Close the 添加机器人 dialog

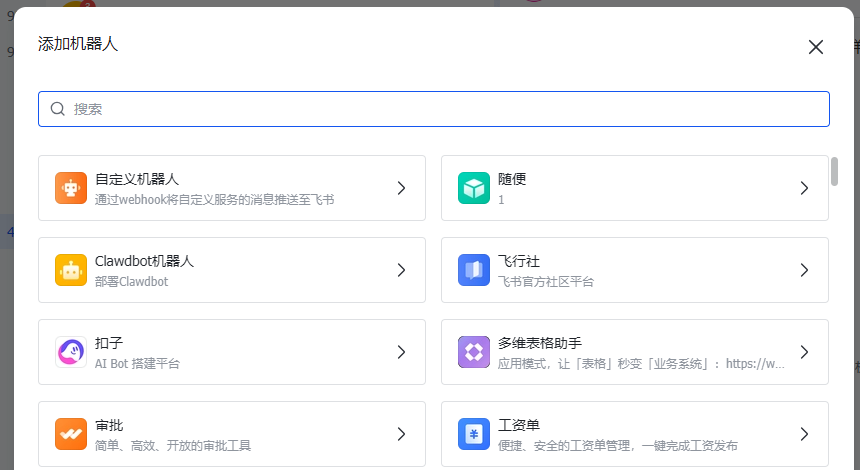pos(816,47)
